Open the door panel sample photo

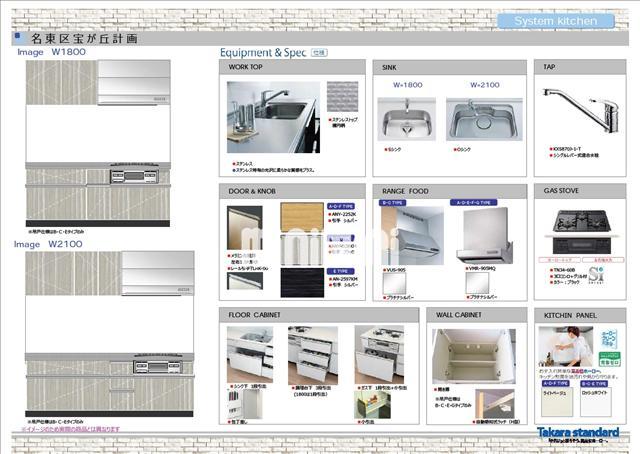(244, 228)
